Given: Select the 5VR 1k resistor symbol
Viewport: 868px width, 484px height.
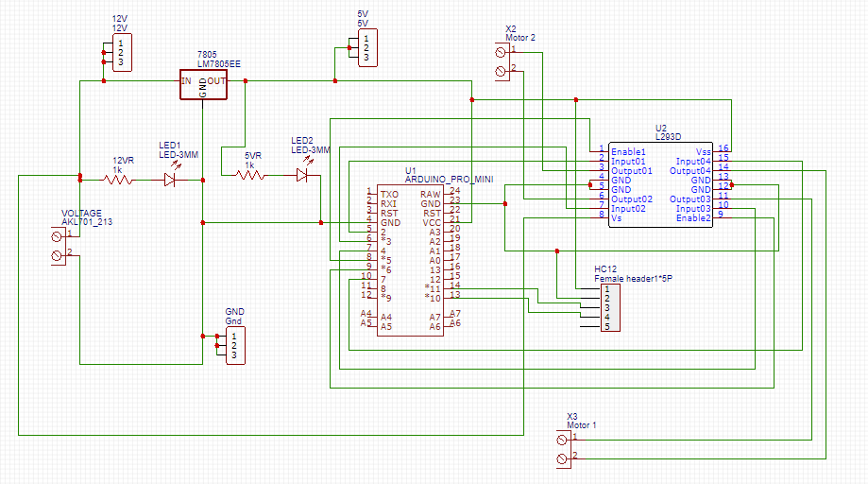Looking at the screenshot, I should [249, 175].
